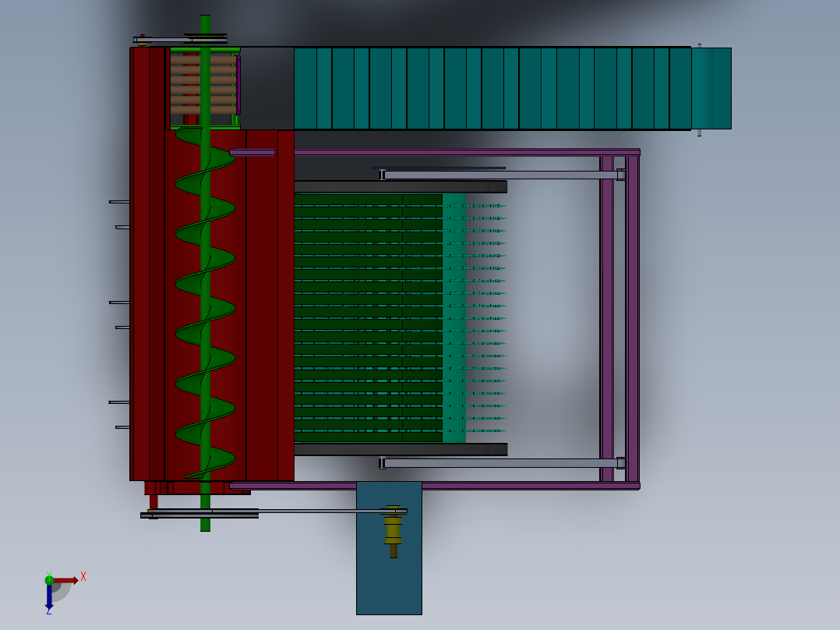Image resolution: width=840 pixels, height=630 pixels.
Task: Select the teal segmented conveyor belt at top
Action: [468, 86]
